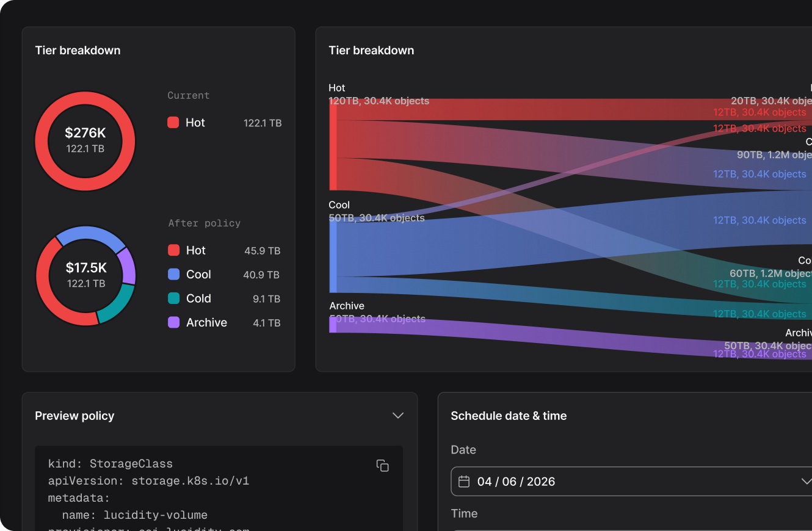Click the Current legend heading
The width and height of the screenshot is (812, 531).
[189, 95]
